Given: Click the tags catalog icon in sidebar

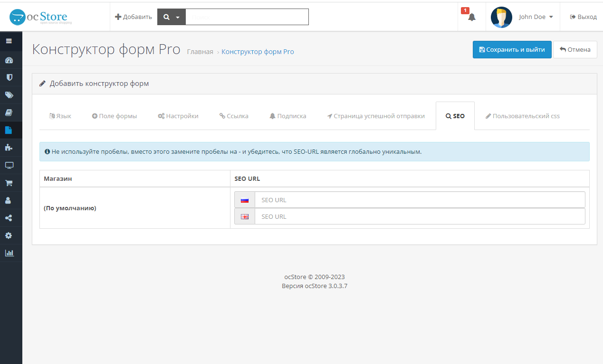Looking at the screenshot, I should click(x=9, y=95).
